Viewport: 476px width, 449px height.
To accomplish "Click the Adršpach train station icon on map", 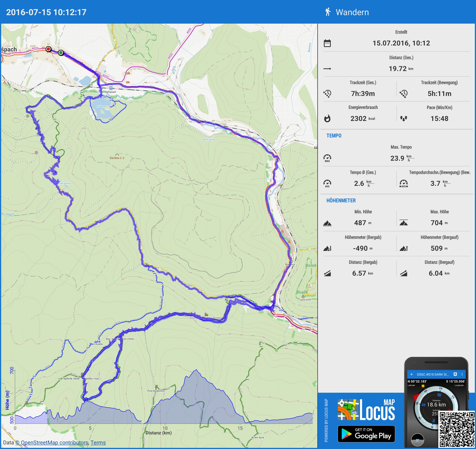I will tap(111, 88).
